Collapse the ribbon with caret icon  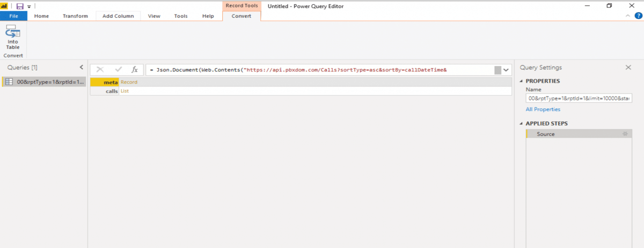click(x=628, y=16)
